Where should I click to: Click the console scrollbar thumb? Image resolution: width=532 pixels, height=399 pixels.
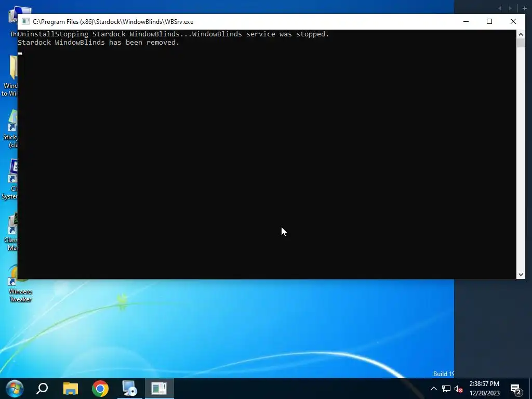(x=521, y=43)
